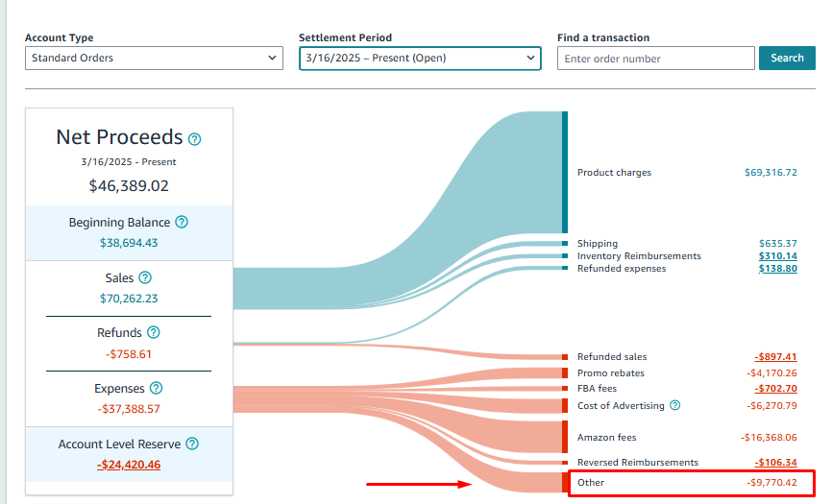Select the Product charges label

tap(614, 172)
